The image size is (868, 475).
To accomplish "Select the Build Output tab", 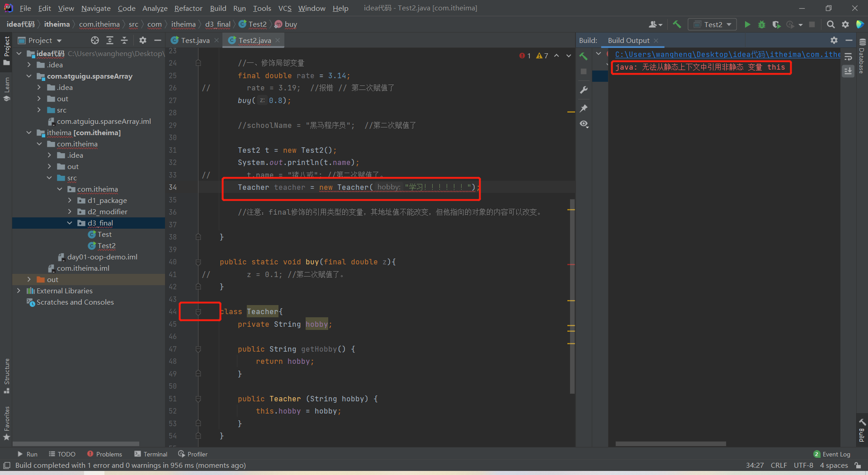I will tap(628, 40).
